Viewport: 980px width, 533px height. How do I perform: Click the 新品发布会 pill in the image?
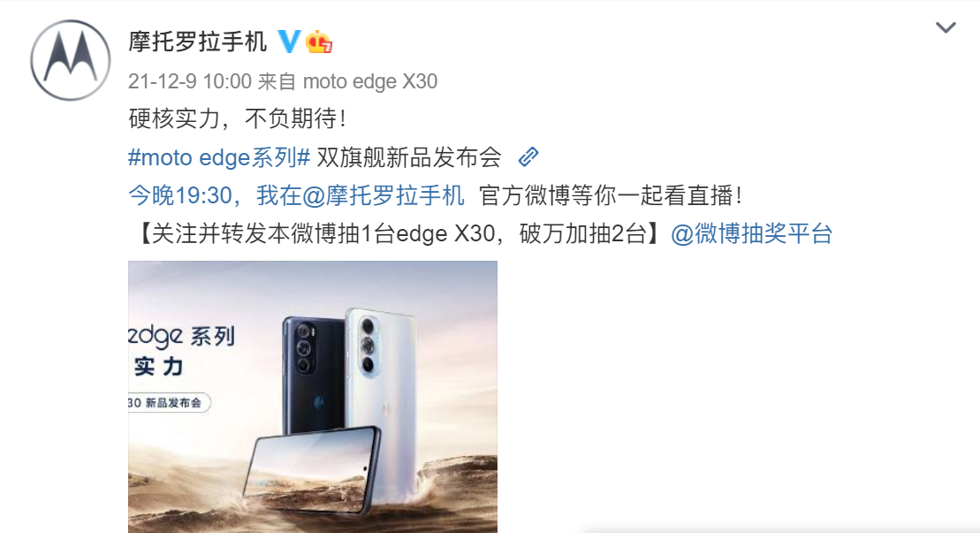point(169,403)
